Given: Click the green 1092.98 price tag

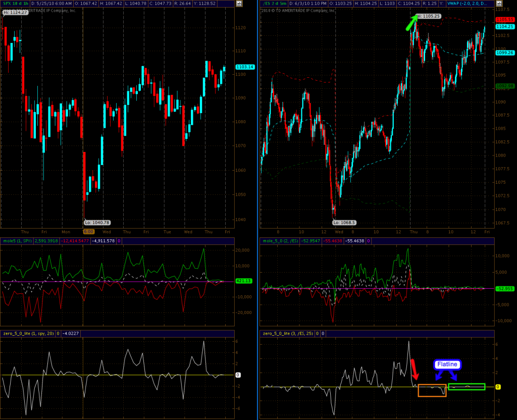Looking at the screenshot, I should pos(505,86).
